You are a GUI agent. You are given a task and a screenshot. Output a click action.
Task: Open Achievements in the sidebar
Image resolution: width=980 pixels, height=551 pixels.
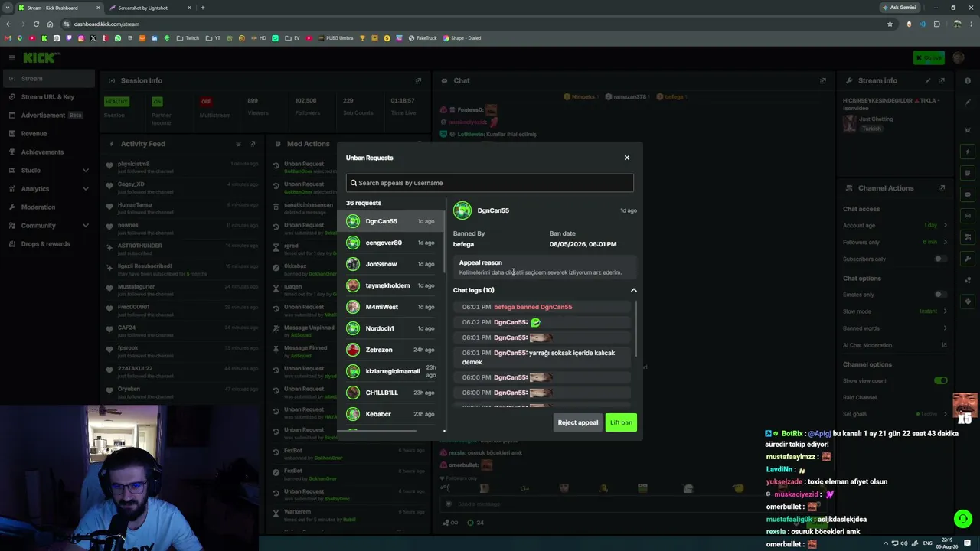(x=49, y=152)
